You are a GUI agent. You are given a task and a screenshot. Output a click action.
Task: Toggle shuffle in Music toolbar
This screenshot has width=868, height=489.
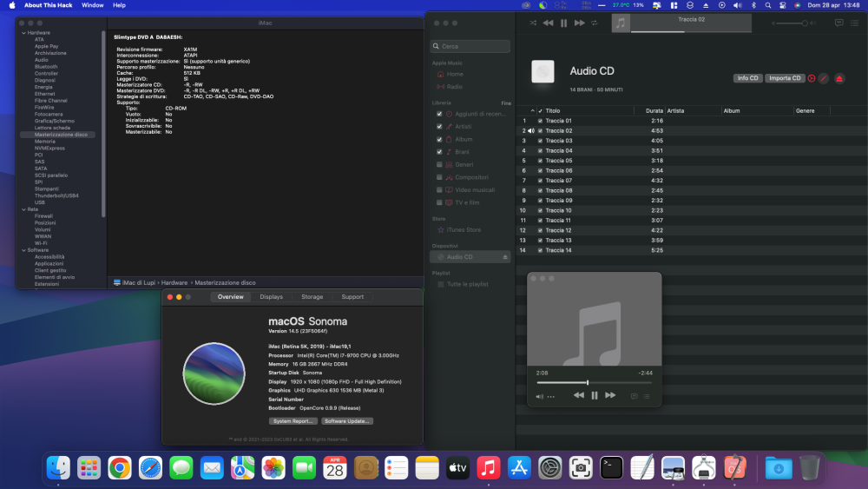533,23
